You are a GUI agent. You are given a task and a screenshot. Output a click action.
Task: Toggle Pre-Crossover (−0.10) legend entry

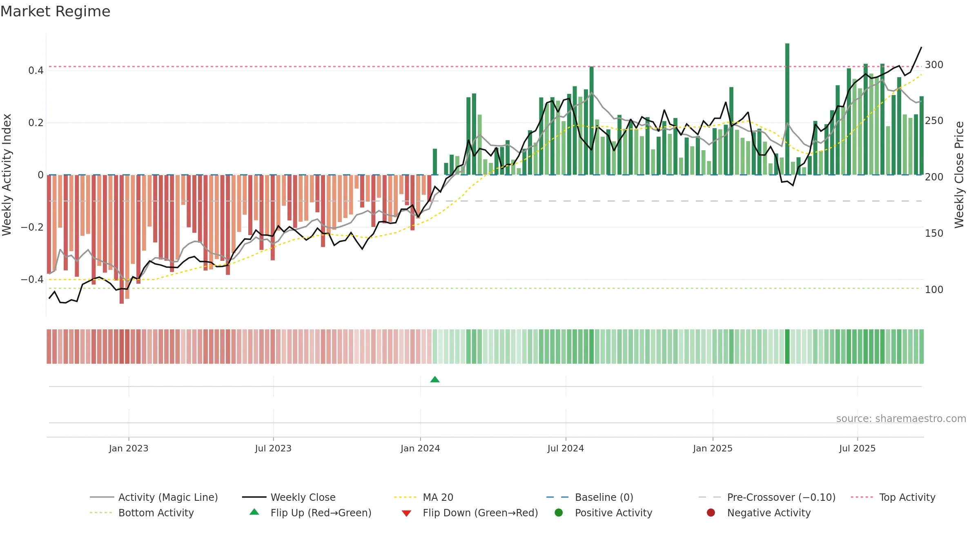[x=767, y=497]
